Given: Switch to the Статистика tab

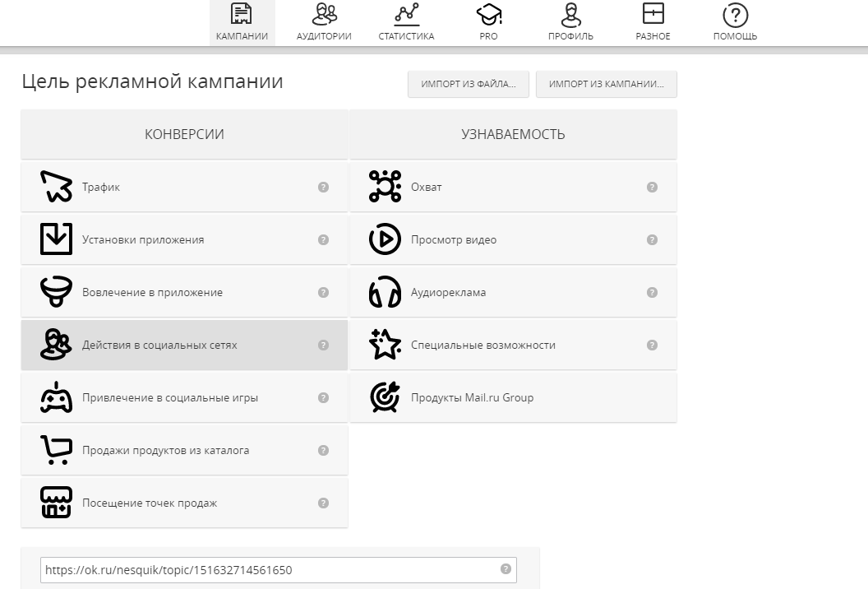Looking at the screenshot, I should [406, 22].
